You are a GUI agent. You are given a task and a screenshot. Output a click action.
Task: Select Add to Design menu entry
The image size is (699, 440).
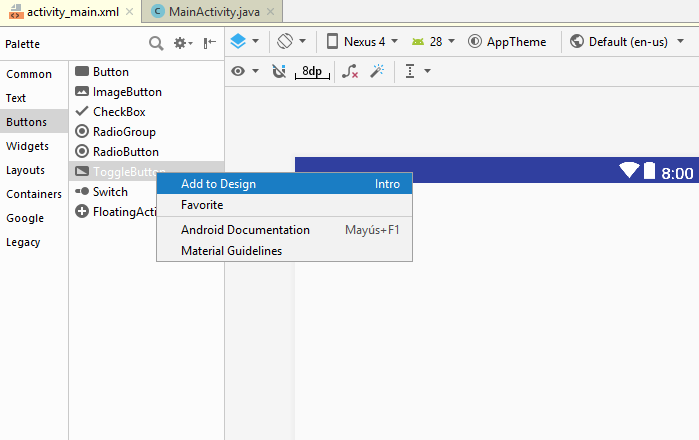click(218, 184)
